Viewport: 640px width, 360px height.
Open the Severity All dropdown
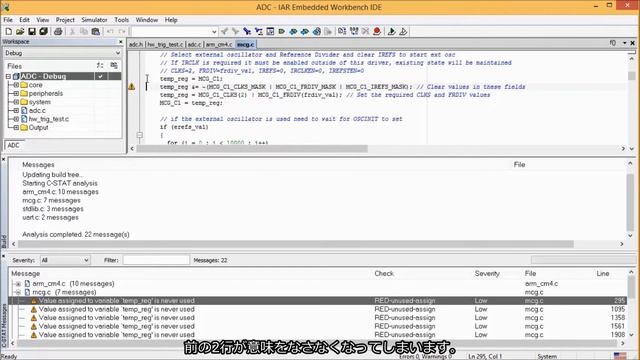pos(64,260)
